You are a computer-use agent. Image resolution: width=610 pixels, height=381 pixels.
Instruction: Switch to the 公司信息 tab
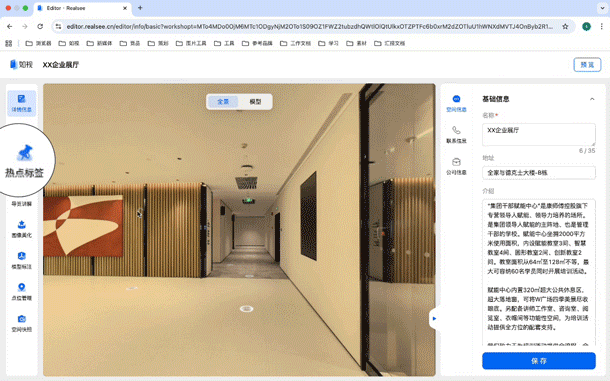click(456, 166)
